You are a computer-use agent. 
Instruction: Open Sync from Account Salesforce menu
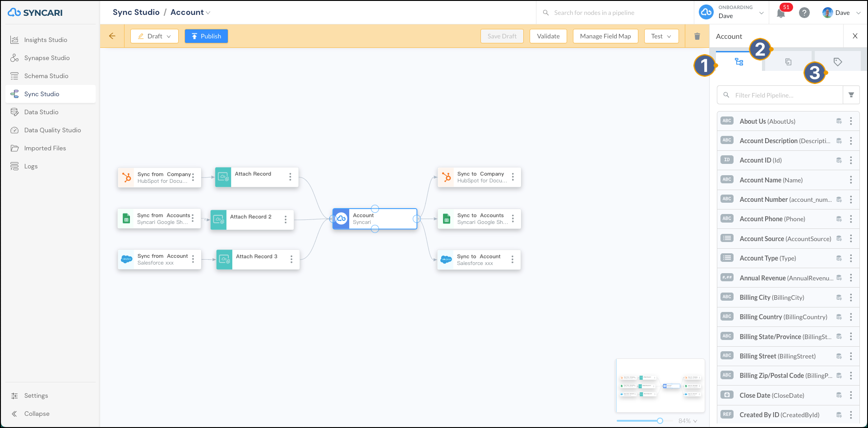pos(193,259)
